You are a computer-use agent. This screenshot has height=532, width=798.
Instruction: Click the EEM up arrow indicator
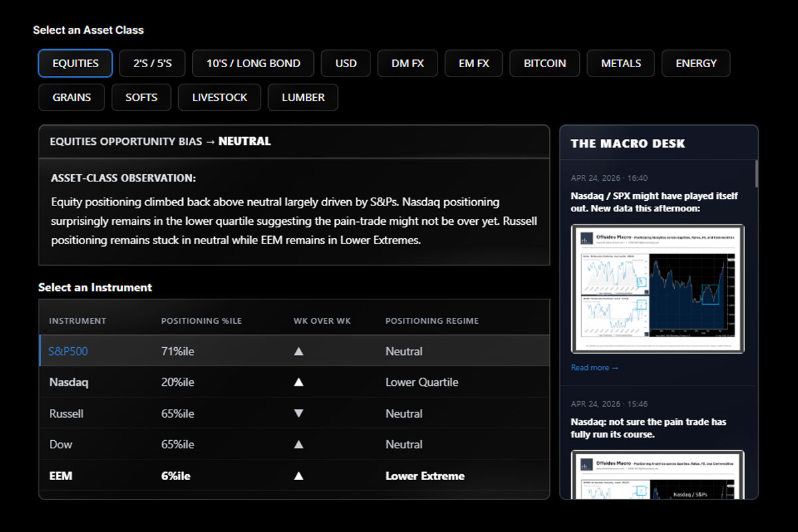tap(299, 475)
